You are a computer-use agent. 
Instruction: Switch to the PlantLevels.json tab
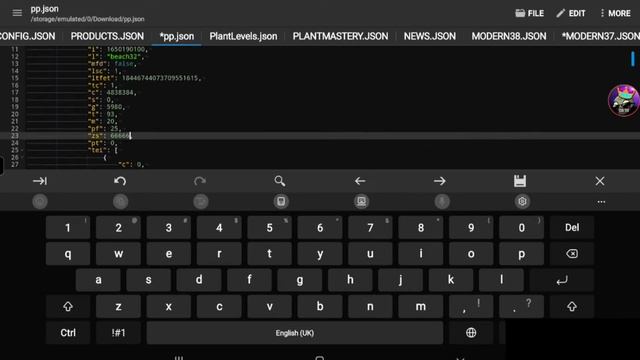click(243, 36)
